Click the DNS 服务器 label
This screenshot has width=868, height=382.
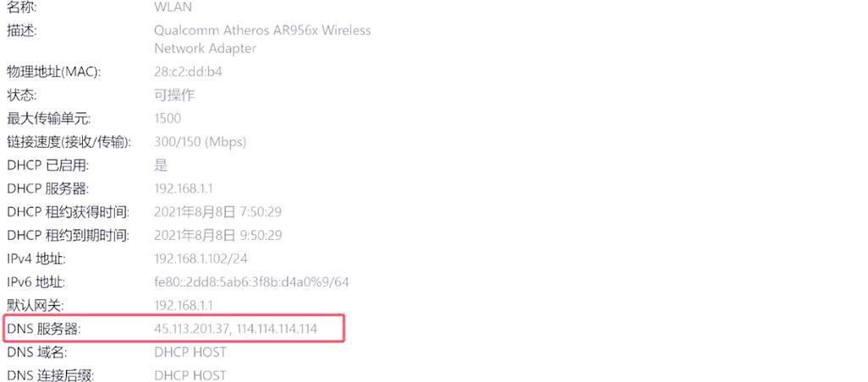click(x=44, y=329)
